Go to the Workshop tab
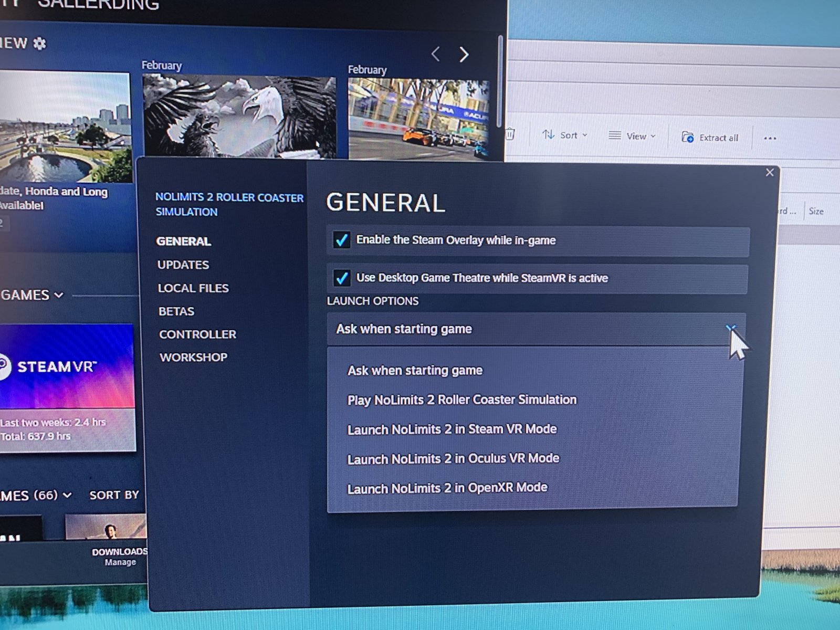 point(194,358)
